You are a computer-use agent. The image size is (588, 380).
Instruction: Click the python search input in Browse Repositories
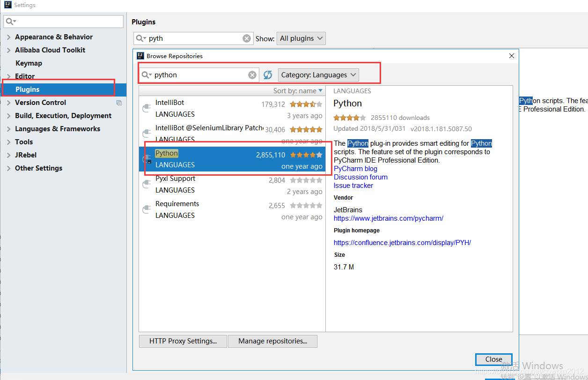point(199,75)
